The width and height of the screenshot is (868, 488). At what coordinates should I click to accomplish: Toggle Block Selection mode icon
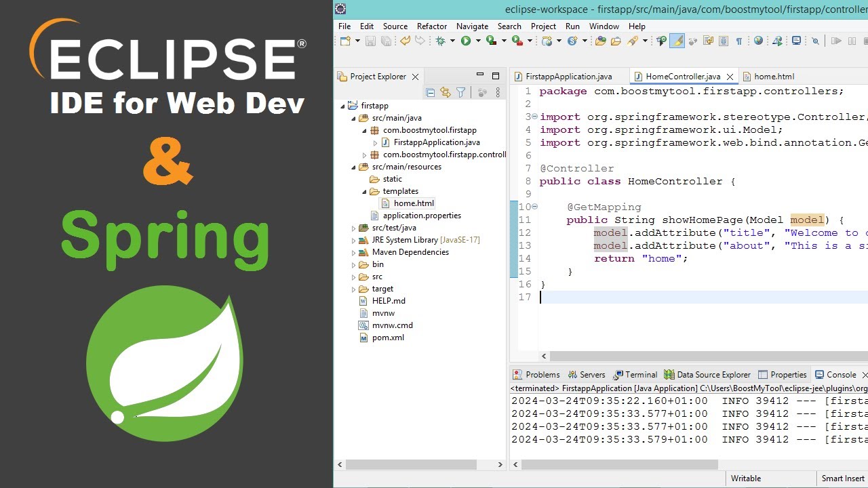(x=724, y=41)
